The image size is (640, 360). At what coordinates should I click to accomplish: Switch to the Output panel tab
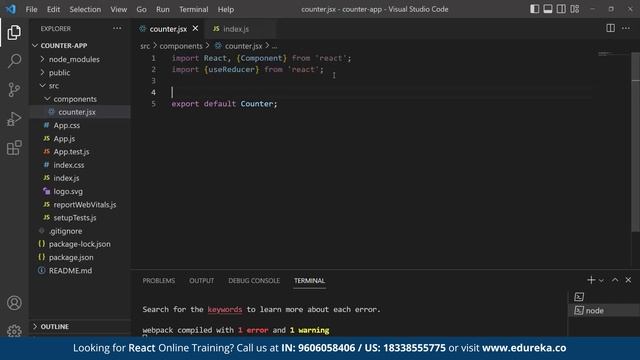[x=201, y=281]
